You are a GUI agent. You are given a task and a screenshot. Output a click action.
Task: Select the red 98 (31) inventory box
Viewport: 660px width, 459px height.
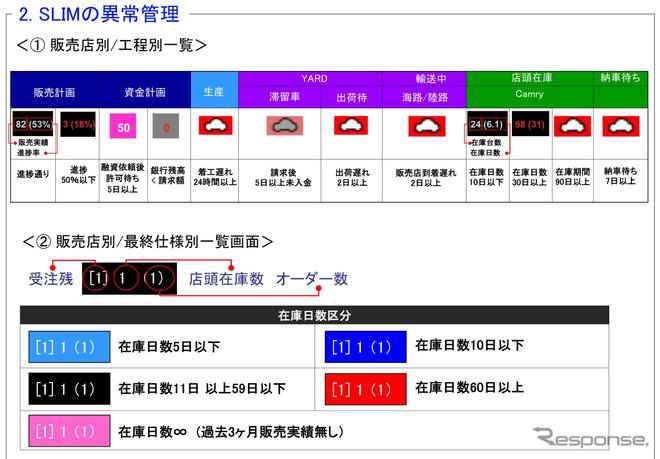pyautogui.click(x=530, y=124)
